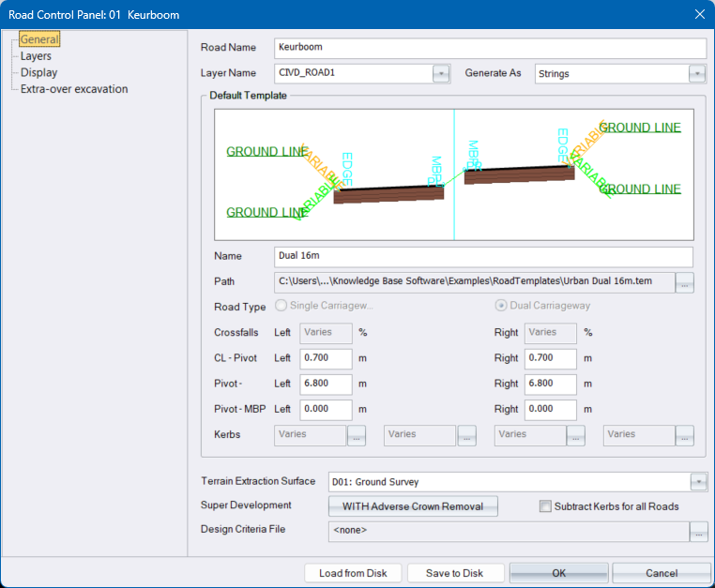Open Extra-over excavation tree item
This screenshot has width=715, height=588.
[x=74, y=89]
